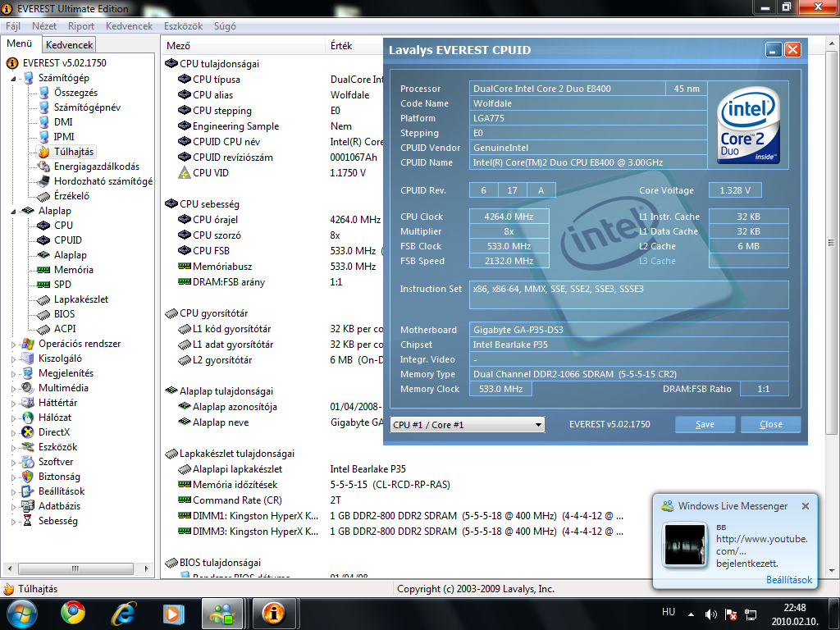
Task: Select the Adatbázis tree item
Action: 59,505
